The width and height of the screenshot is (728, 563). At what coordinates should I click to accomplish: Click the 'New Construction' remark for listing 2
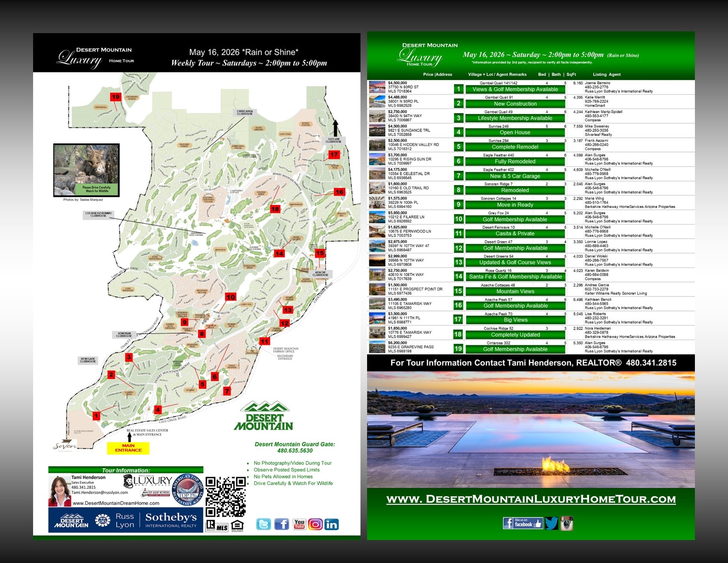515,104
